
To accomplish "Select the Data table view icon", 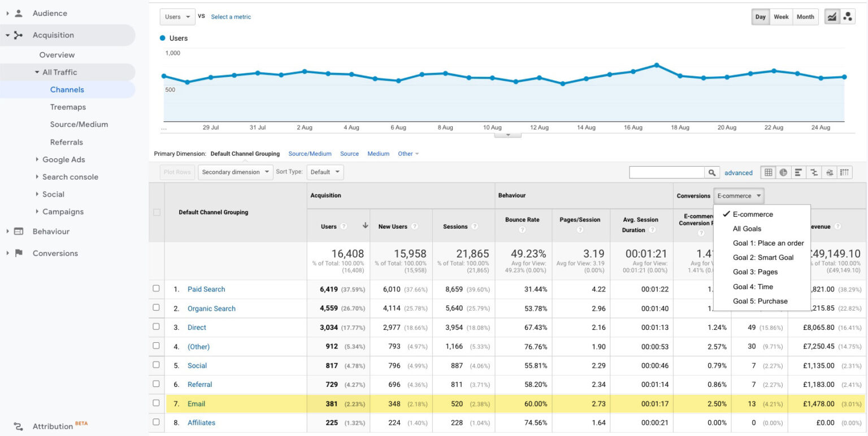I will pyautogui.click(x=769, y=173).
